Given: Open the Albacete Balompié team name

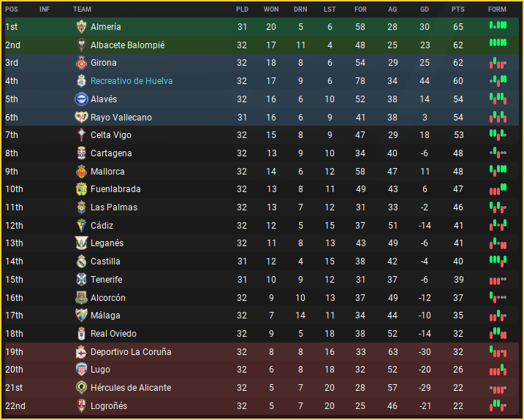Looking at the screenshot, I should coord(127,45).
